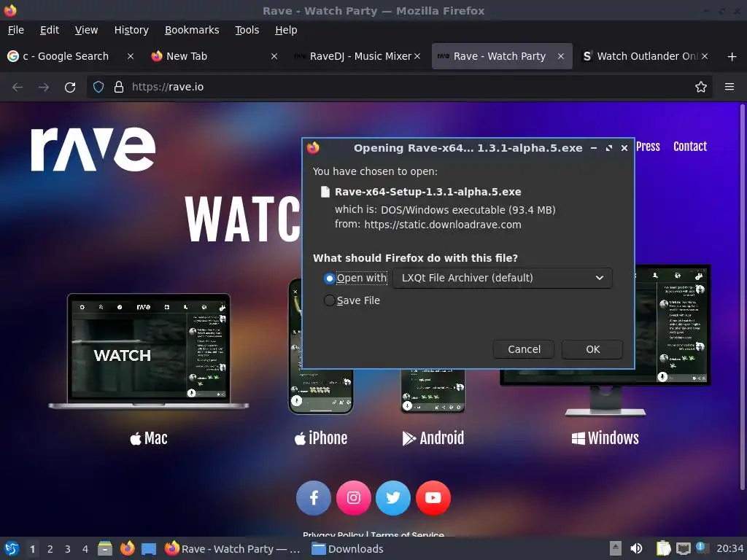This screenshot has width=747, height=560.
Task: Open the File menu
Action: [x=16, y=30]
